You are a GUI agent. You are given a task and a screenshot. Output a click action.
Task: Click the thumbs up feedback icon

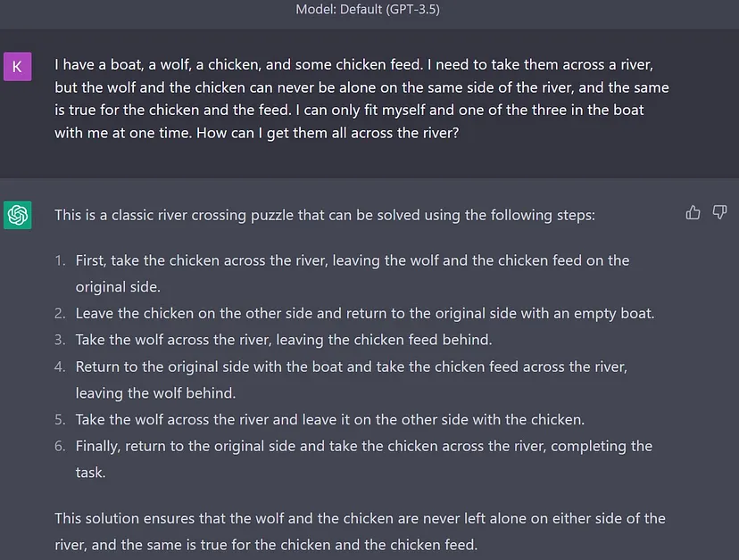pos(693,212)
